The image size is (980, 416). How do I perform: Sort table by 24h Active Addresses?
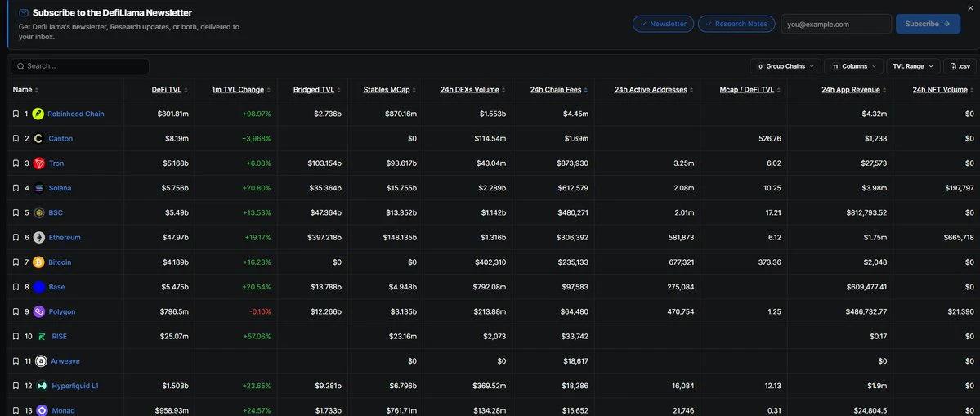point(654,90)
